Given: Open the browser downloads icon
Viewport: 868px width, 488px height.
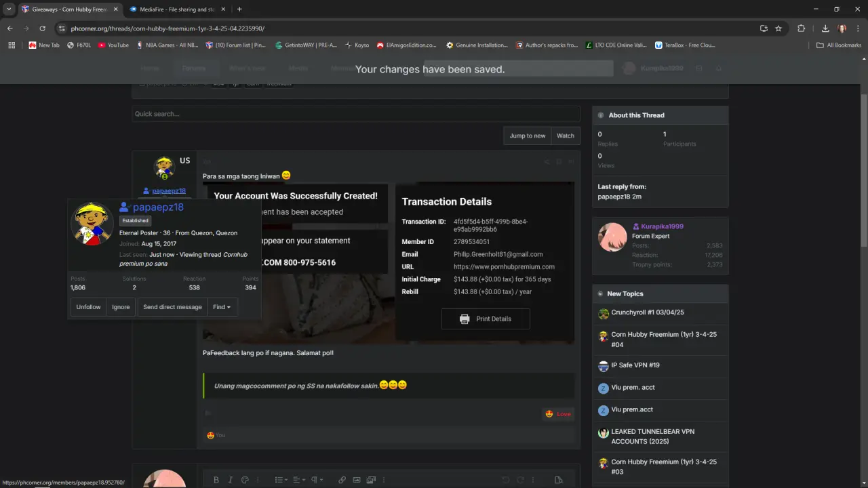Looking at the screenshot, I should pos(825,28).
